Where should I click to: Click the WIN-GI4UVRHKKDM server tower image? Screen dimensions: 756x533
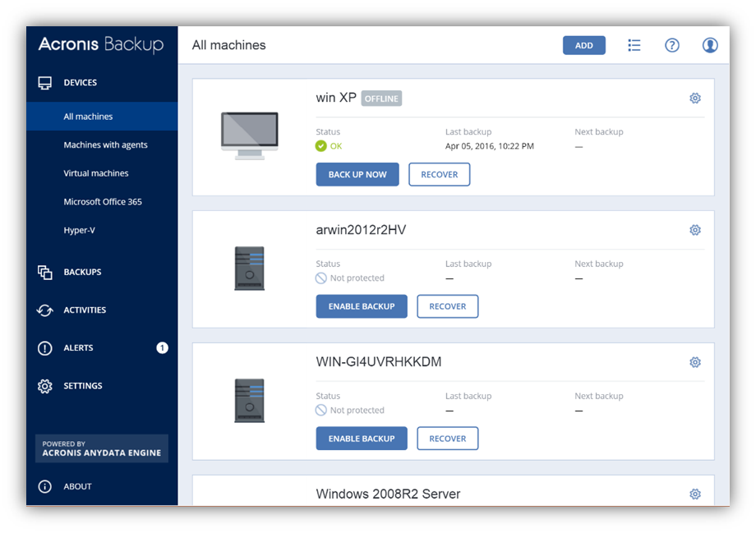point(249,401)
